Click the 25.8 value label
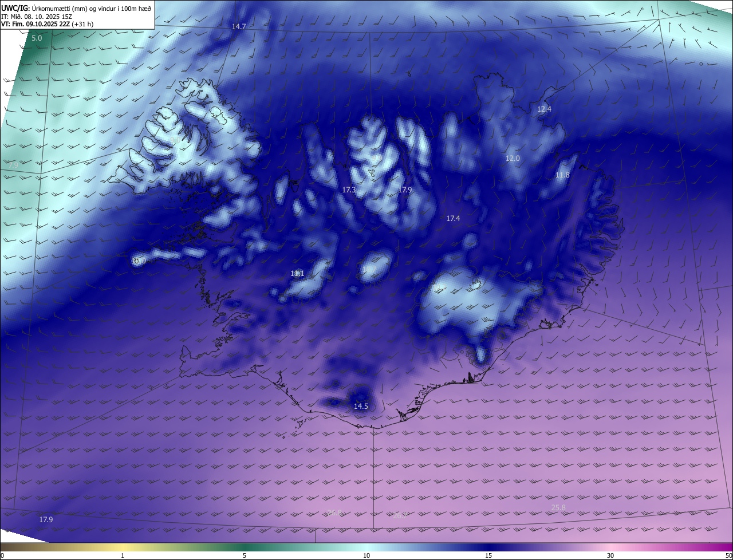The image size is (733, 560). [558, 508]
